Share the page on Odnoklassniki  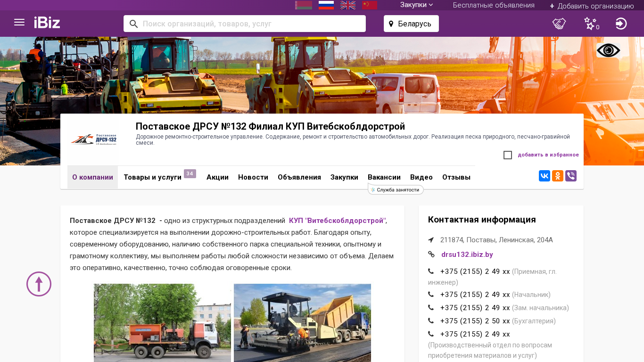coord(558,176)
